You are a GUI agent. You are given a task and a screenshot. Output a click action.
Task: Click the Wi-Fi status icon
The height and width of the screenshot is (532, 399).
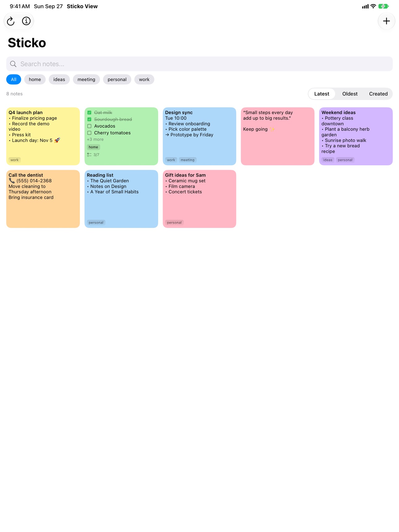click(373, 6)
